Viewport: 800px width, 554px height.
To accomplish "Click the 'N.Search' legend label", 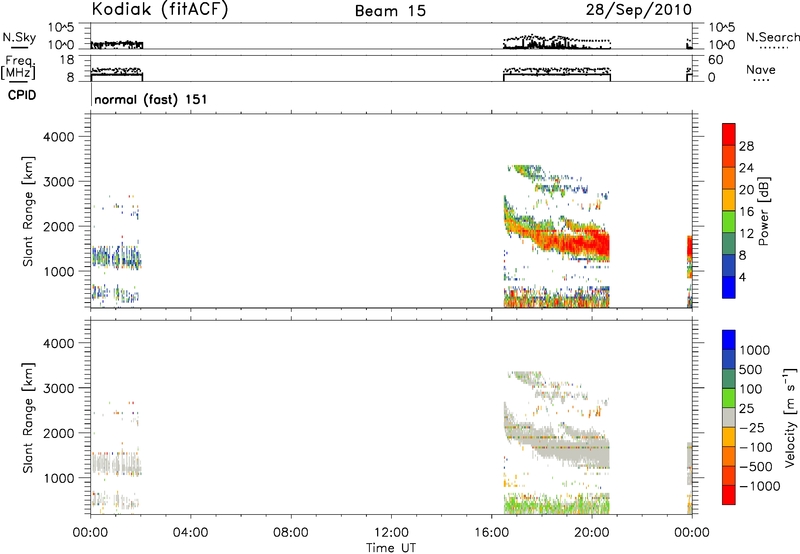I will [772, 37].
